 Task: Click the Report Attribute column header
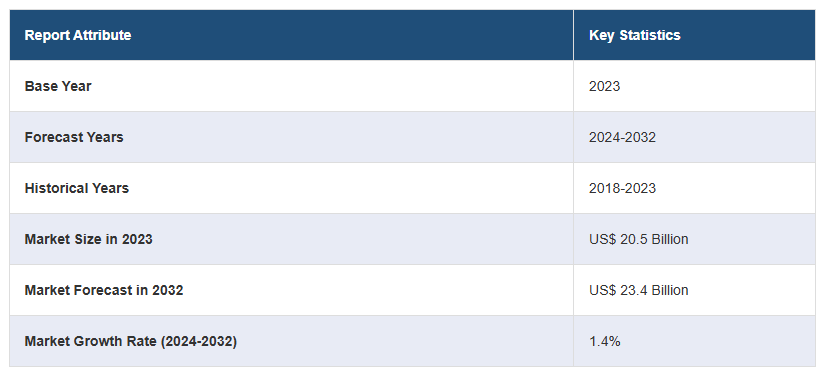point(78,35)
